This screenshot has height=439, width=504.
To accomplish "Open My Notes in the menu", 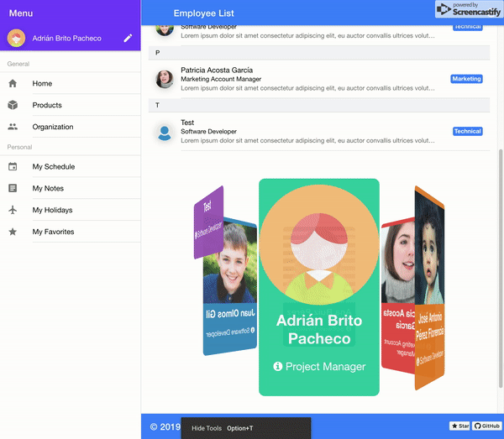I will pyautogui.click(x=71, y=188).
